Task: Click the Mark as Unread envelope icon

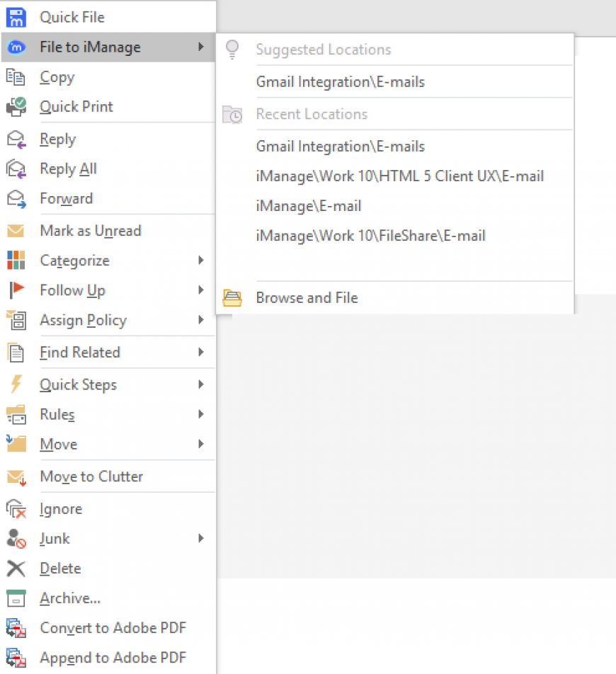Action: 16,231
